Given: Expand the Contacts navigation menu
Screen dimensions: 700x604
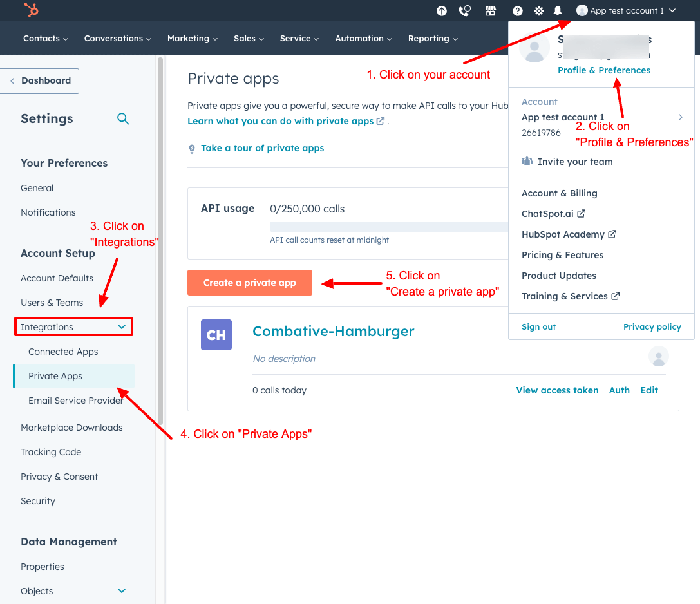Looking at the screenshot, I should [46, 39].
